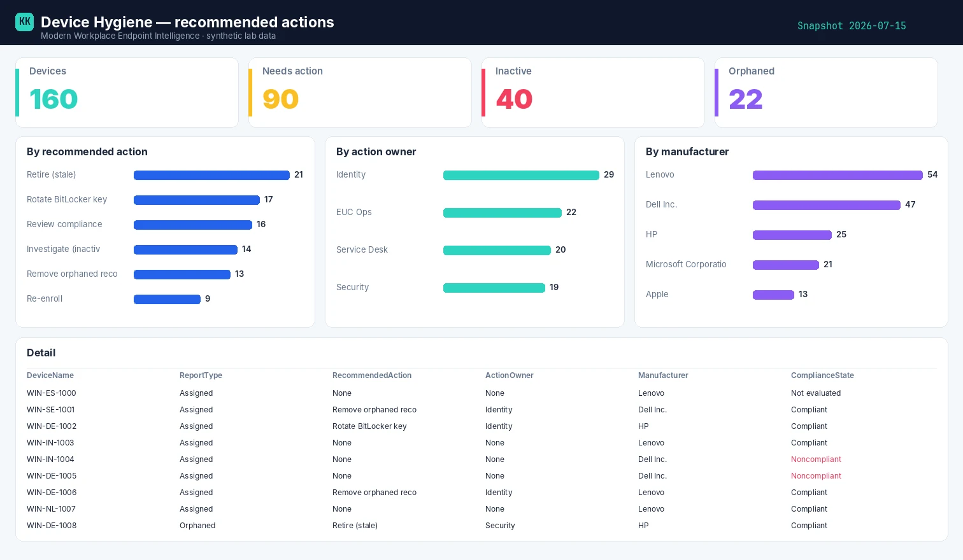Click Orphaned report type for WIN-DE-1008

(x=197, y=526)
